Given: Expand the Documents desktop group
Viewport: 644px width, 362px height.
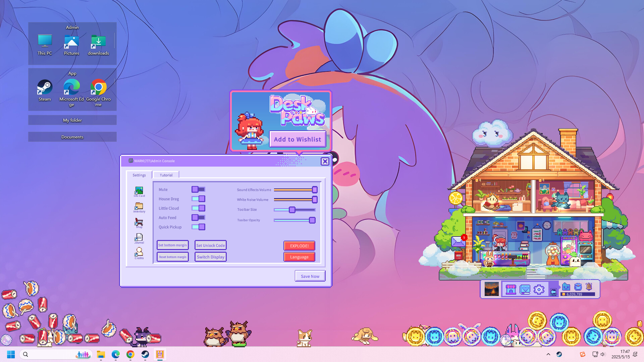Looking at the screenshot, I should [72, 137].
